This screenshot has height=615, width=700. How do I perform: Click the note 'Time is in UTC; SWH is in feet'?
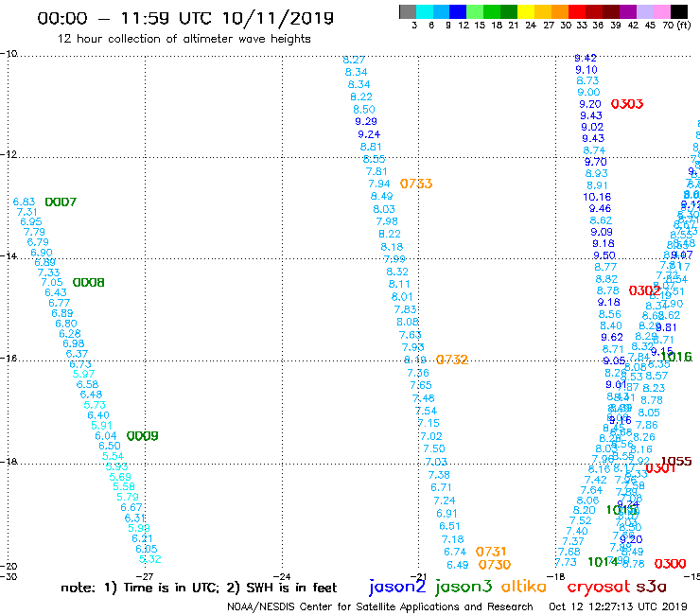pos(199,588)
